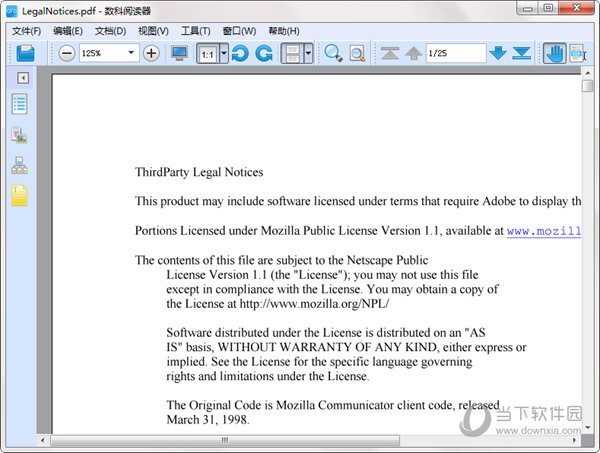600x453 pixels.
Task: Click the app icon in title bar
Action: click(12, 11)
